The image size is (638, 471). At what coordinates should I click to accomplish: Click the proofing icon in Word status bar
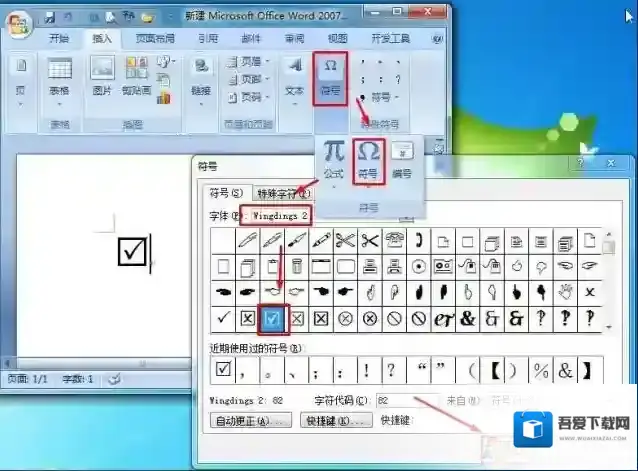tap(114, 379)
